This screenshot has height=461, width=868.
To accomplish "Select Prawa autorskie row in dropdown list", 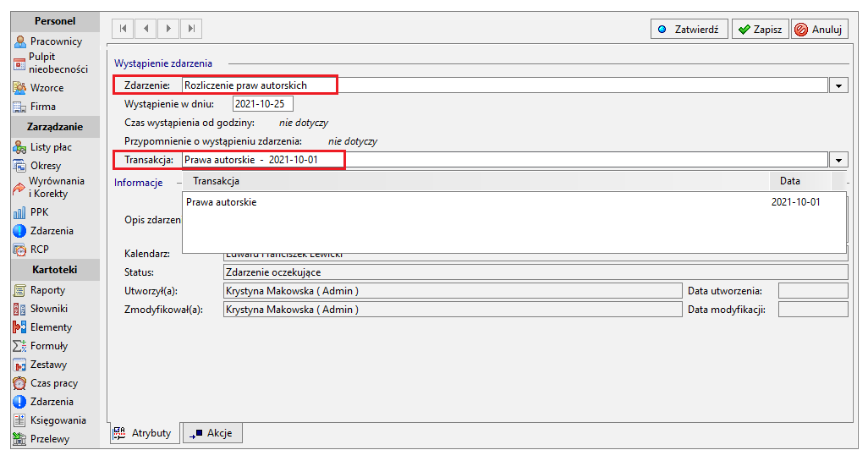I will 514,202.
